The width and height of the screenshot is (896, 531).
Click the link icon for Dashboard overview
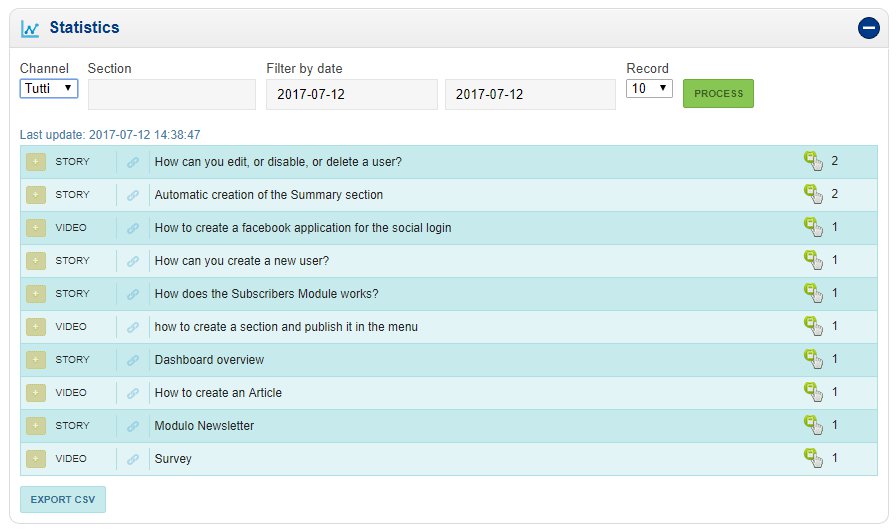133,360
